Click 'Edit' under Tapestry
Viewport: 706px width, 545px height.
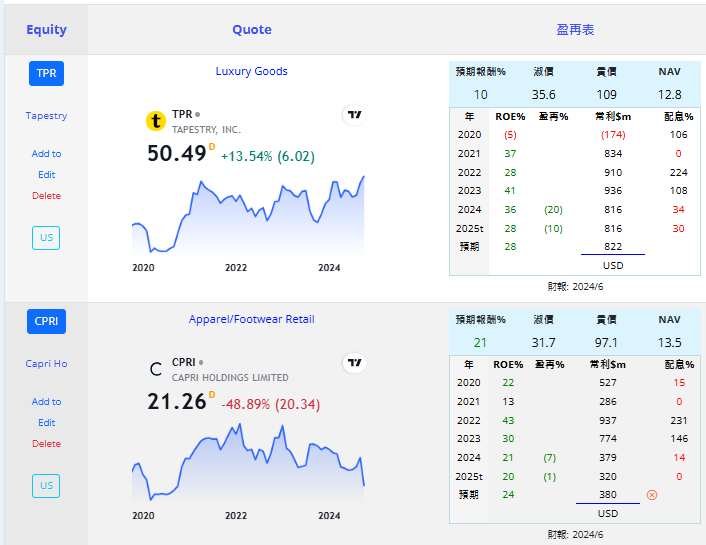[46, 175]
